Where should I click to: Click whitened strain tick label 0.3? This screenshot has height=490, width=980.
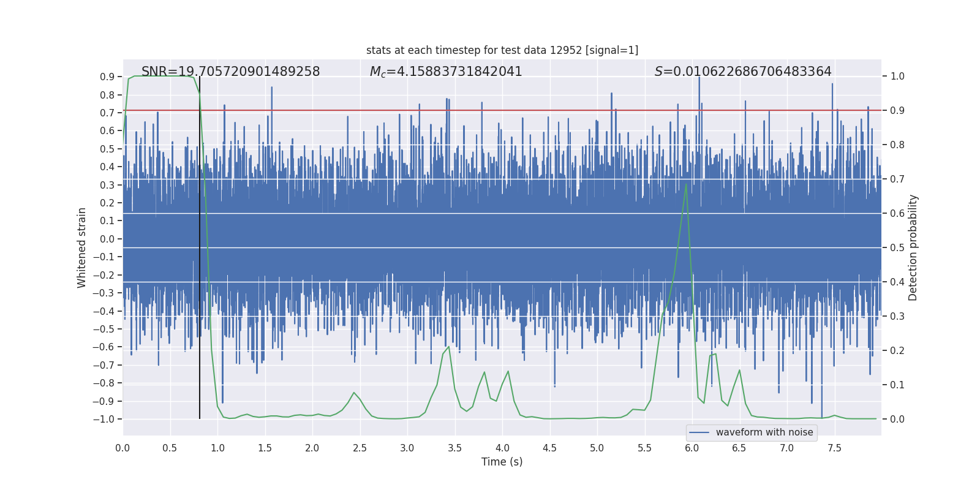click(107, 185)
